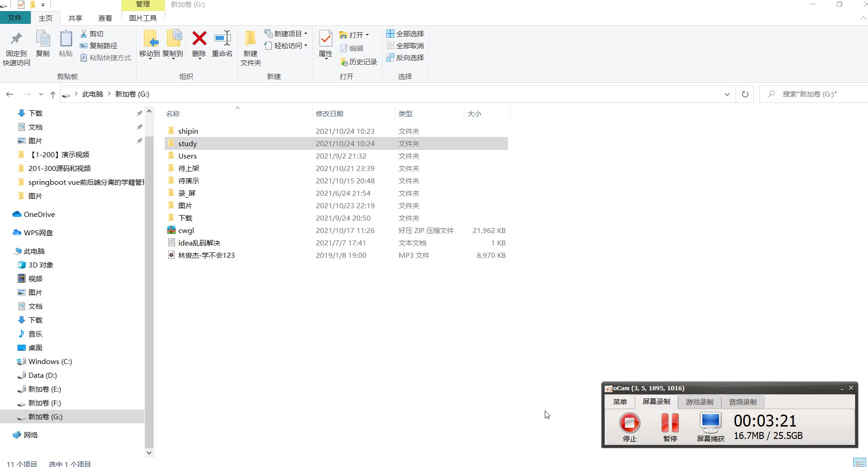Expand address bar history dropdown
This screenshot has width=868, height=467.
pyautogui.click(x=727, y=94)
